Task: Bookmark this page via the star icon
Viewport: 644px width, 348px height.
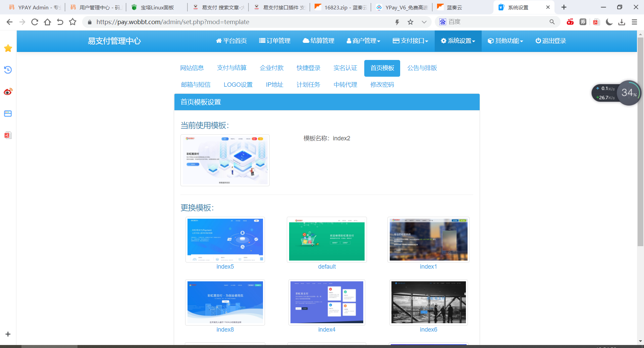Action: tap(411, 22)
